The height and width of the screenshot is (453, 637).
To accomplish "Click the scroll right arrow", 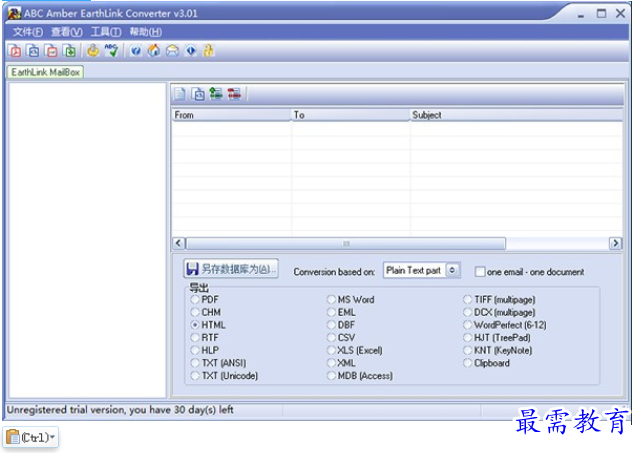I will [615, 243].
